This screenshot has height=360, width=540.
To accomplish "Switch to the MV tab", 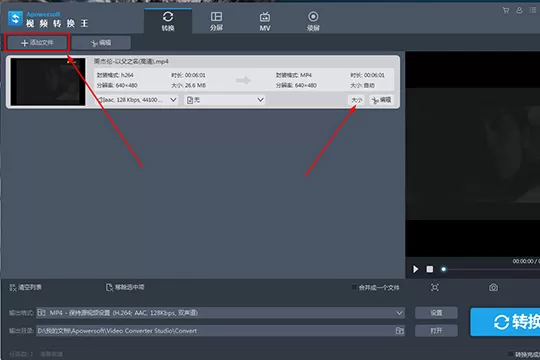I will tap(264, 21).
